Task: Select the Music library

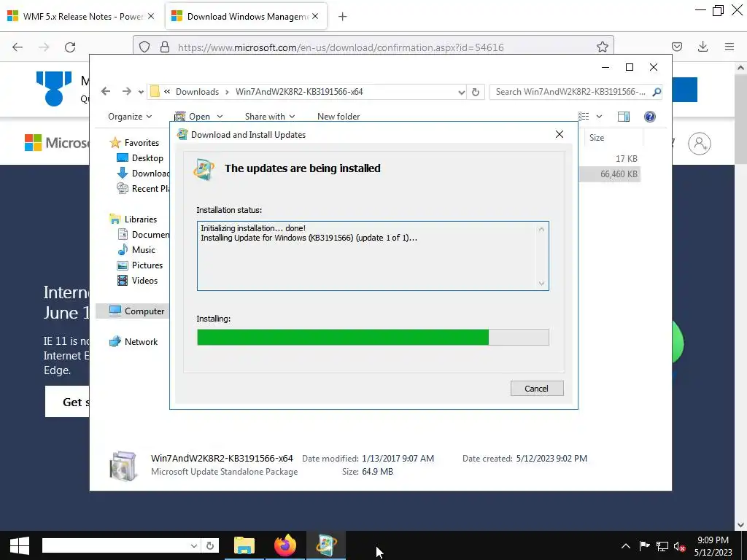Action: click(136, 250)
